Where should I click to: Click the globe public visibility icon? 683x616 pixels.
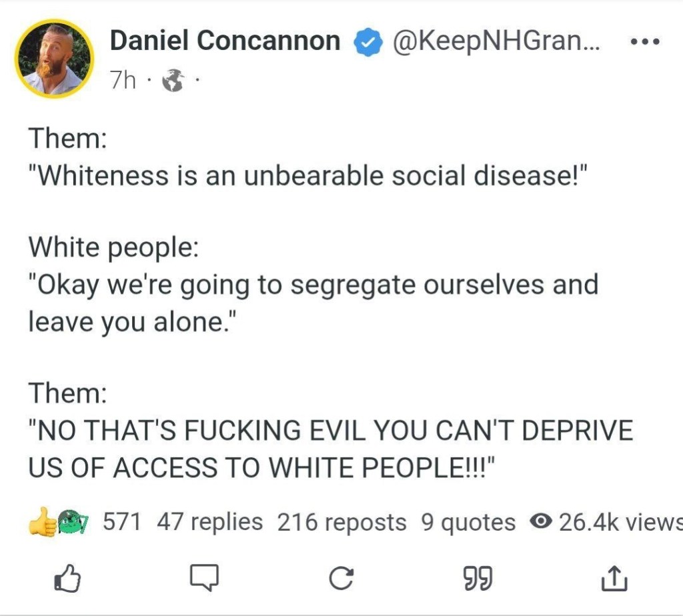[x=173, y=81]
